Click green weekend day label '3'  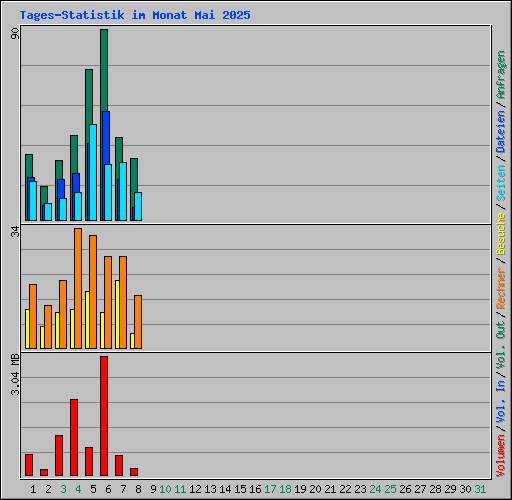[x=63, y=489]
